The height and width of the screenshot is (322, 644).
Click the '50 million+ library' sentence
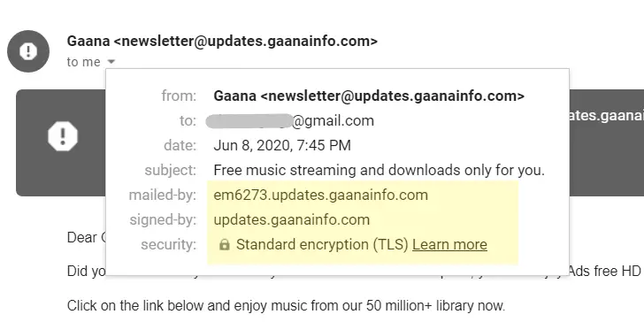pyautogui.click(x=286, y=305)
